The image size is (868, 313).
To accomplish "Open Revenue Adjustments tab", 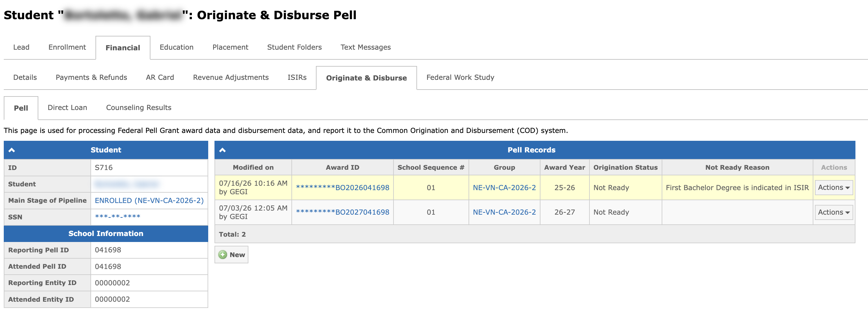I will (x=231, y=78).
